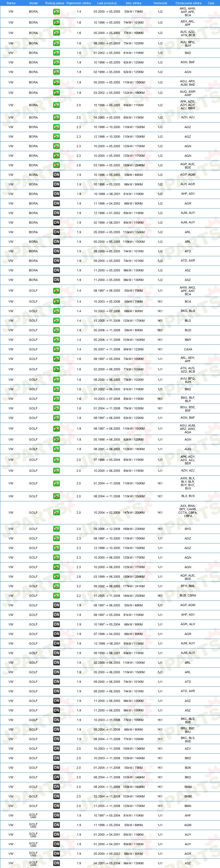Click GOLF VAN model cell in ASZ row
Screen dimensions: 220x868
pos(33,863)
